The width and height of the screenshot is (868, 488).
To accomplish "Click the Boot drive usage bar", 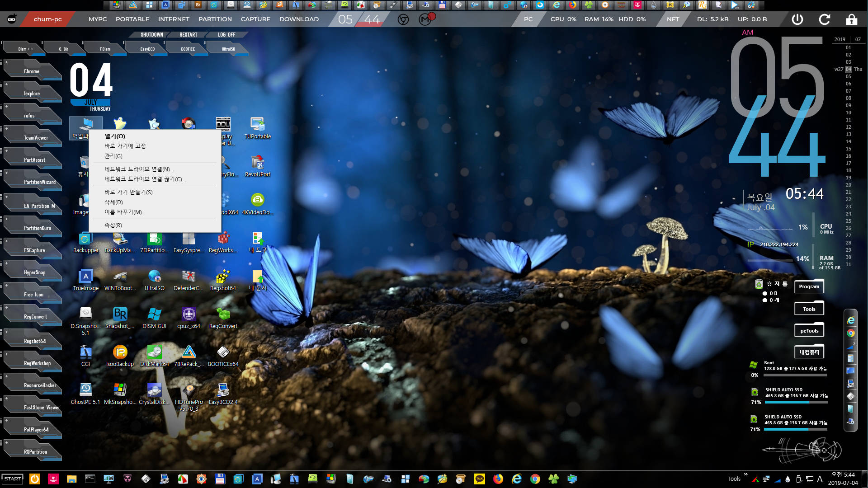I will [796, 375].
